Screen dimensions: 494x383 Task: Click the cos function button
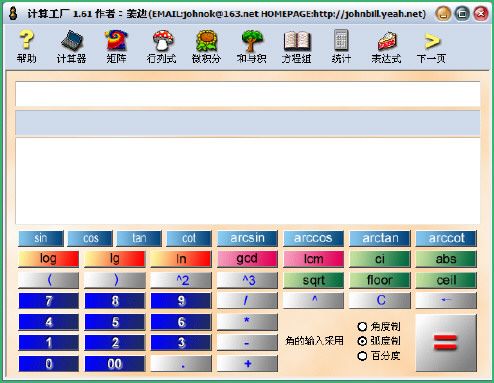tap(90, 238)
